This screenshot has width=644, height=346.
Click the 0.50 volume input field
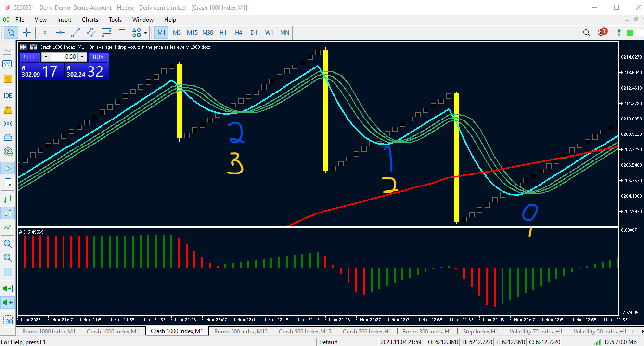pos(64,57)
